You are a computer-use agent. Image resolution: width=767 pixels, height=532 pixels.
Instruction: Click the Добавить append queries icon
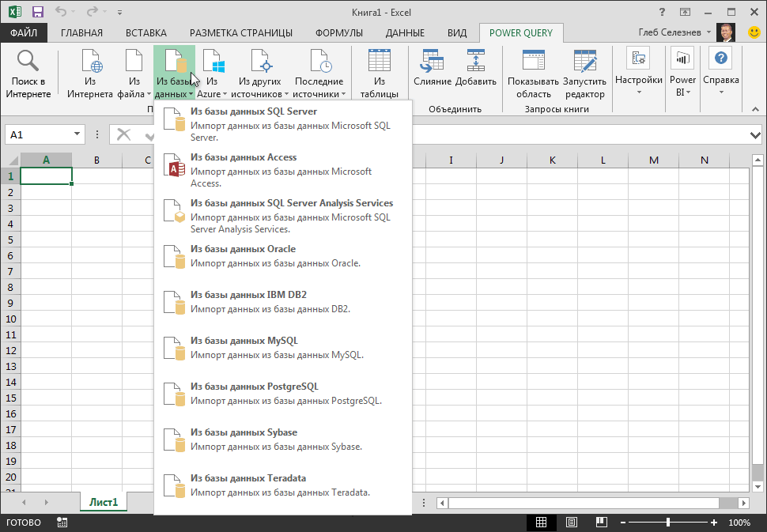475,61
